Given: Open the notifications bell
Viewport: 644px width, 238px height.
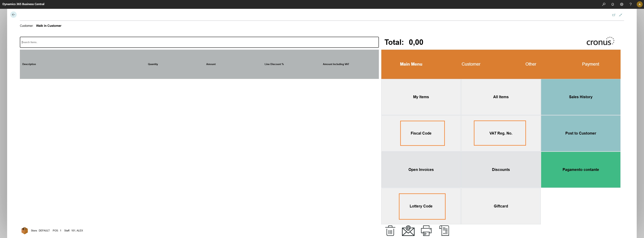Looking at the screenshot, I should [x=613, y=4].
